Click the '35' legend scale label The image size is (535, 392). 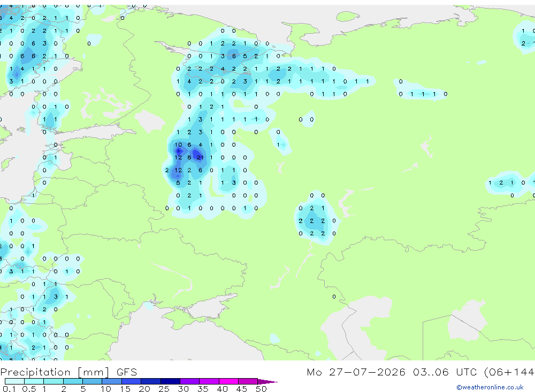203,389
